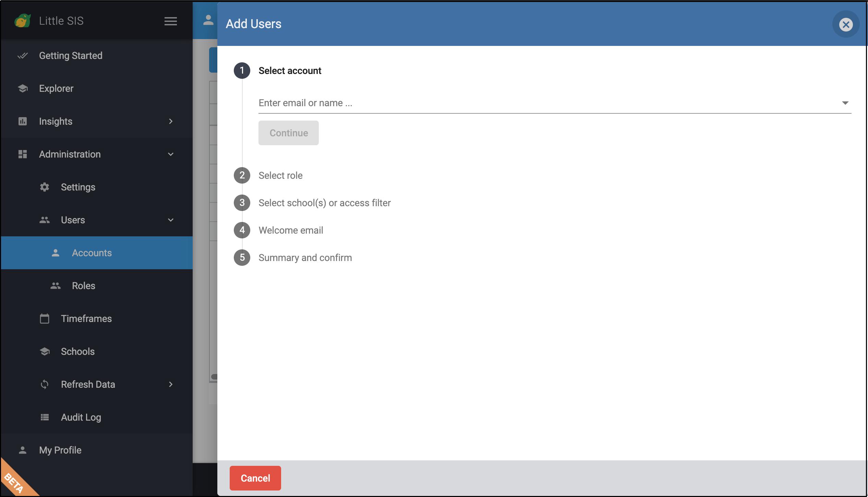
Task: Click the Audit Log list icon
Action: pyautogui.click(x=45, y=417)
